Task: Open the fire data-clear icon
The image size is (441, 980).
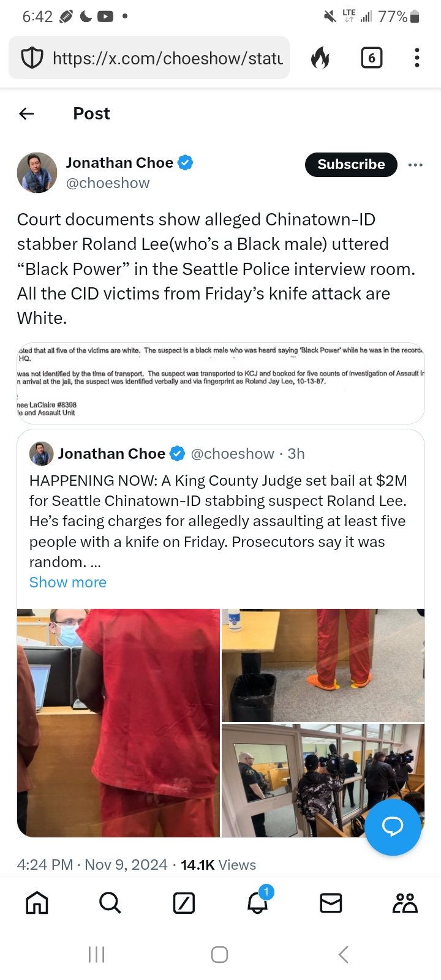Action: coord(320,58)
